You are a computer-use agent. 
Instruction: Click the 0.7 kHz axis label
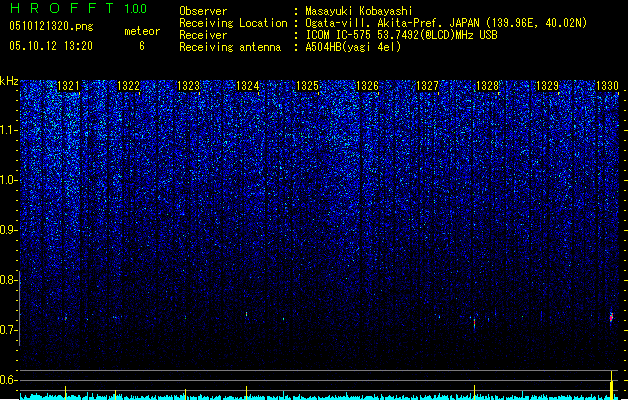[8, 330]
